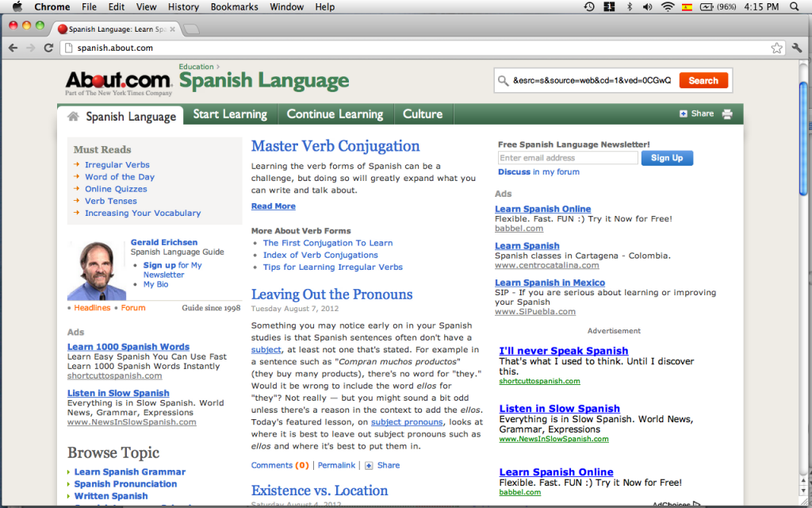Image resolution: width=812 pixels, height=508 pixels.
Task: Open Index of Verb Conjugations link
Action: pos(320,255)
